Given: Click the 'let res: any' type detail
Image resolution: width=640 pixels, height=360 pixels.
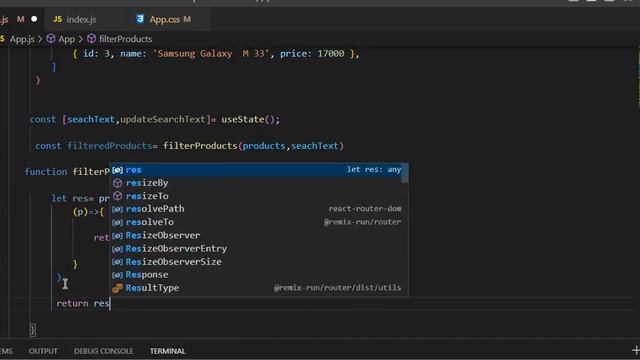Looking at the screenshot, I should [374, 169].
